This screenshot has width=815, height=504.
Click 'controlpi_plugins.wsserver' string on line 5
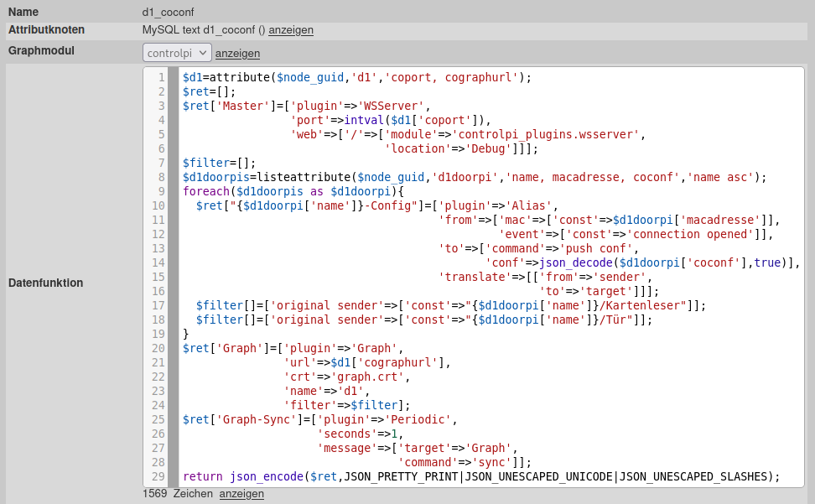click(546, 134)
